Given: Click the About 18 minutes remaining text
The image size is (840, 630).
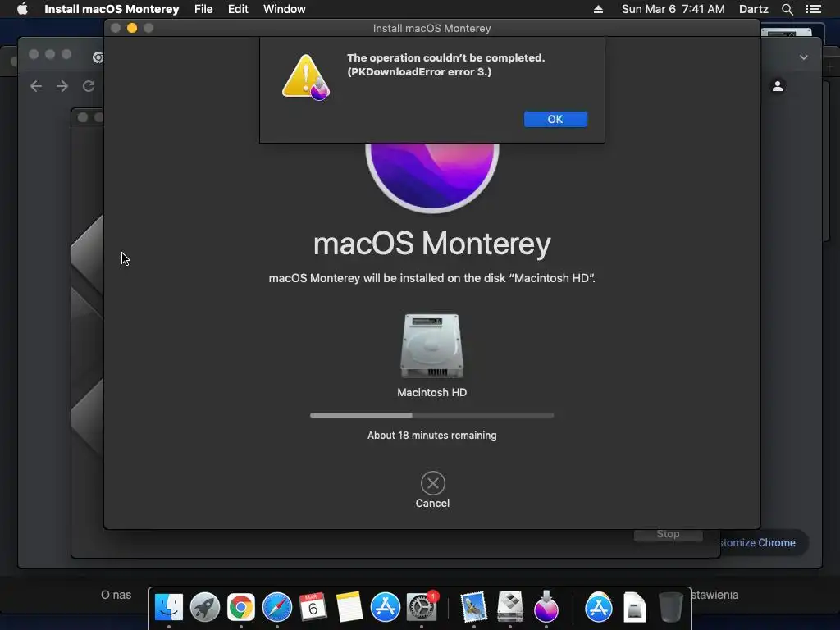Looking at the screenshot, I should point(431,435).
